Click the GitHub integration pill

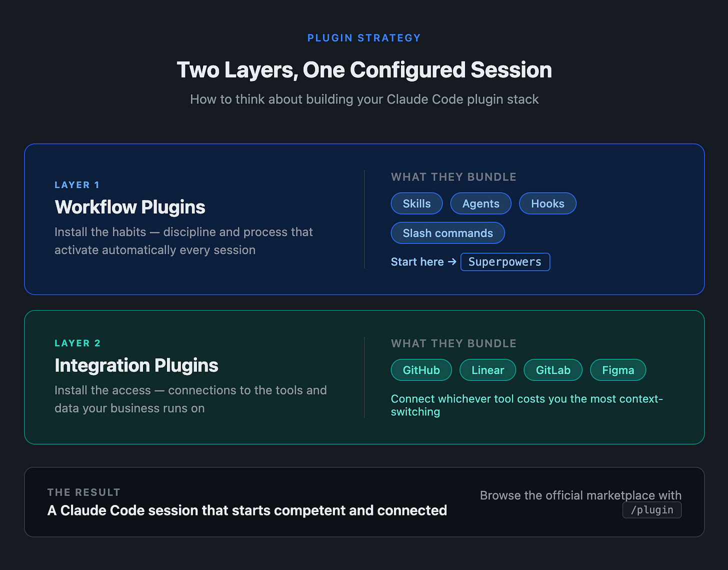[x=421, y=370]
